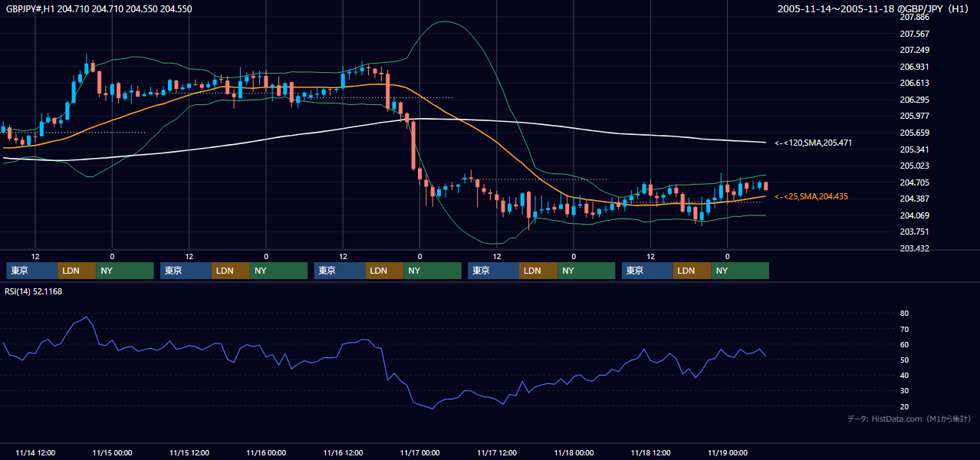The image size is (980, 460).
Task: Click the LDN session box for 11/14
Action: click(x=77, y=271)
